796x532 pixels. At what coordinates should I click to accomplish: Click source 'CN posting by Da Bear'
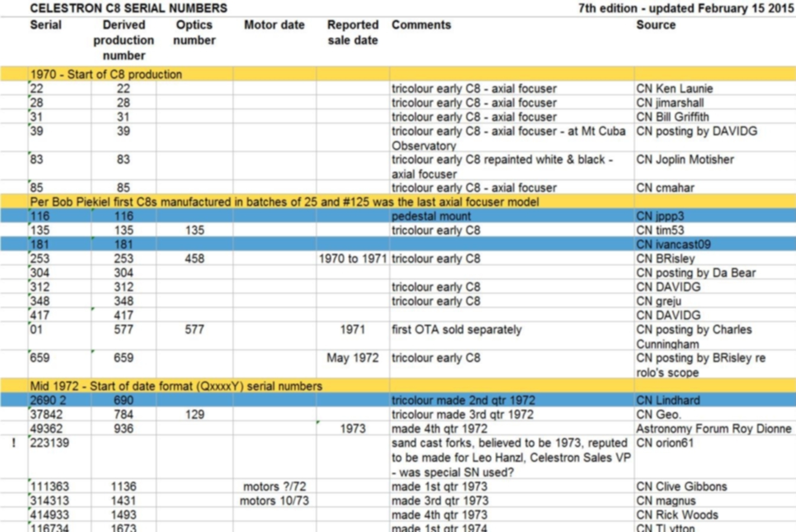coord(696,273)
